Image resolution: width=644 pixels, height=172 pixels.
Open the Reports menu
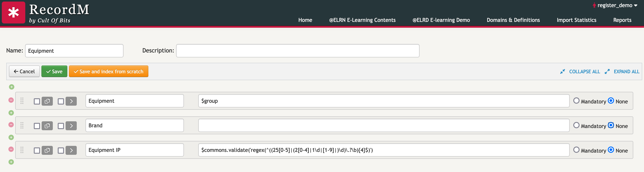click(622, 20)
